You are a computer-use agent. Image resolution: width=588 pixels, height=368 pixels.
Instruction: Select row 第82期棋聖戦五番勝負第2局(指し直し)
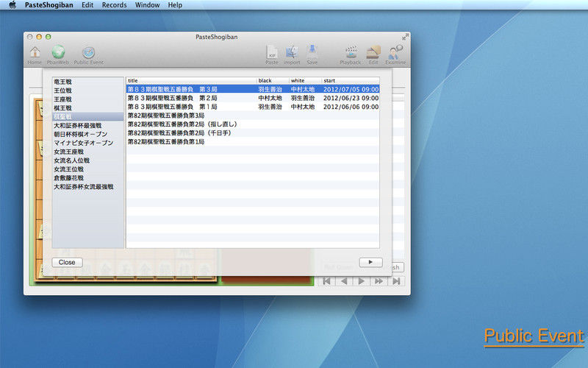253,124
